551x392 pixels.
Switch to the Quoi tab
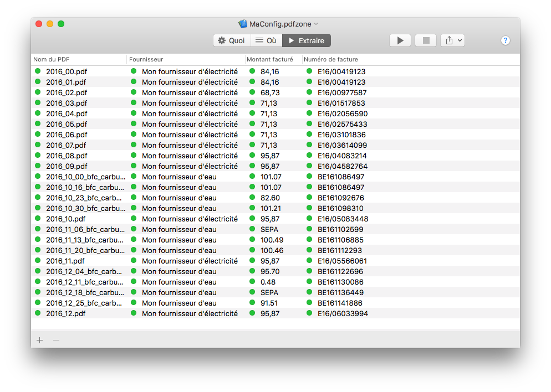(232, 40)
